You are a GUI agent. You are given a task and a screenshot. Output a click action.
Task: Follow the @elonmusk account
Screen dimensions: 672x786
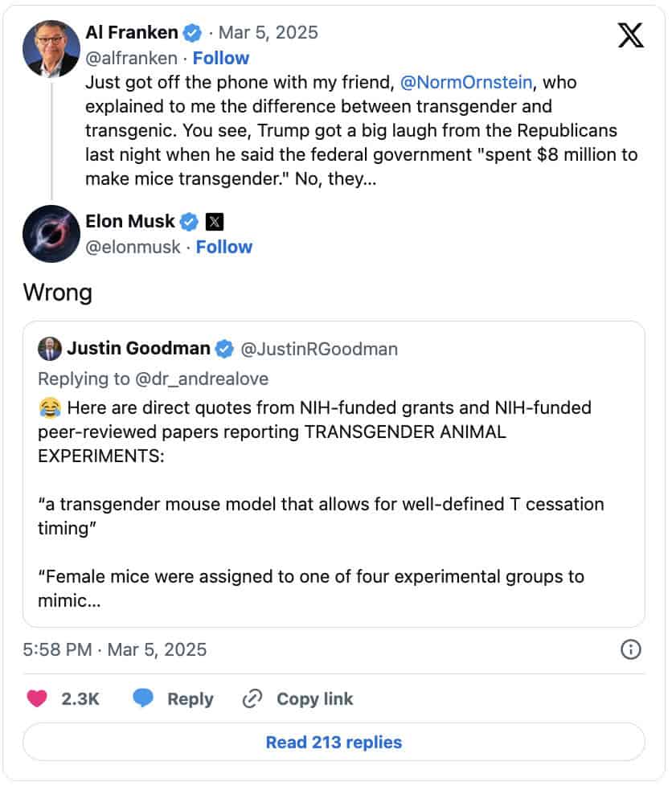click(x=224, y=247)
